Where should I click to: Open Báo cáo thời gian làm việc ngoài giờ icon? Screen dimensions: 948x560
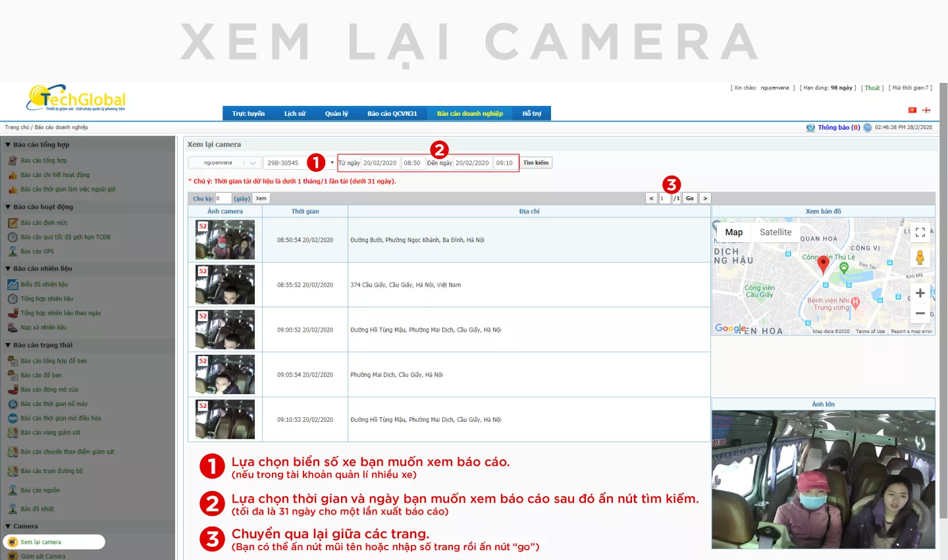tap(13, 190)
